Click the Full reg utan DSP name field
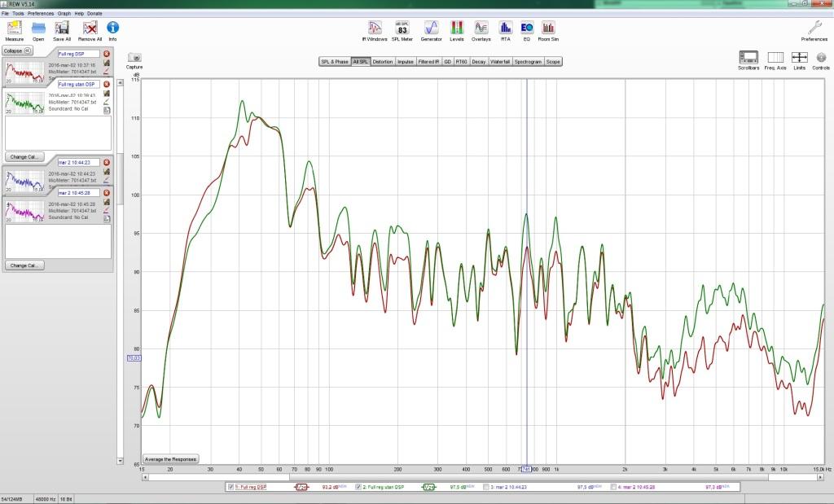 [x=78, y=84]
